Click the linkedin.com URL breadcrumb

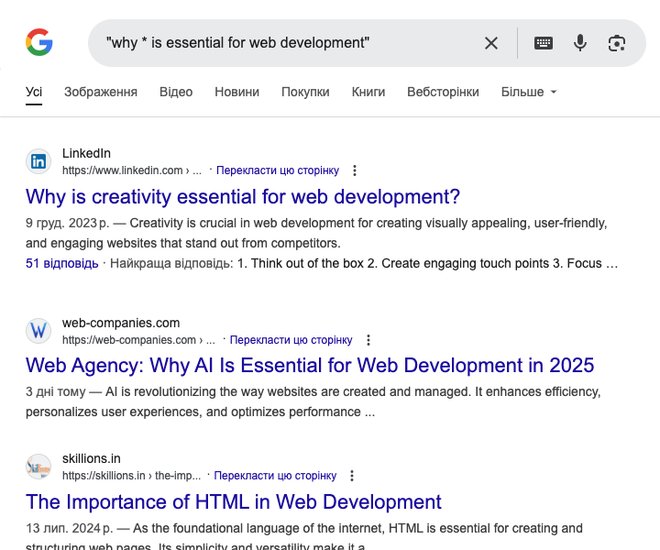pyautogui.click(x=132, y=170)
